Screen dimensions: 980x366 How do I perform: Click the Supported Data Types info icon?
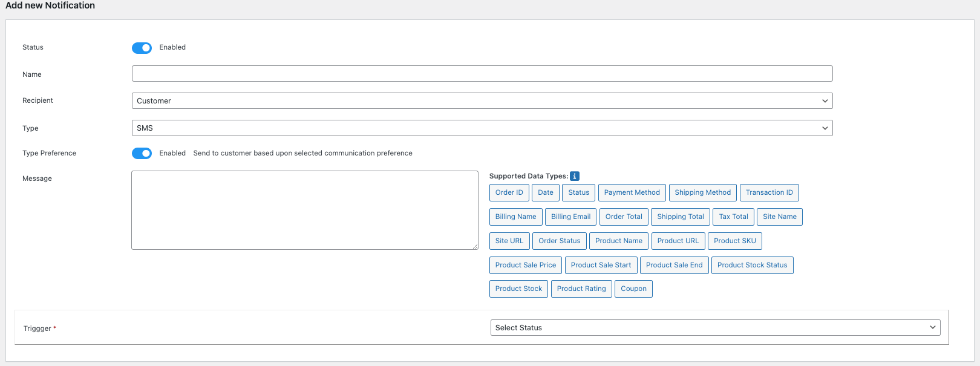point(575,176)
